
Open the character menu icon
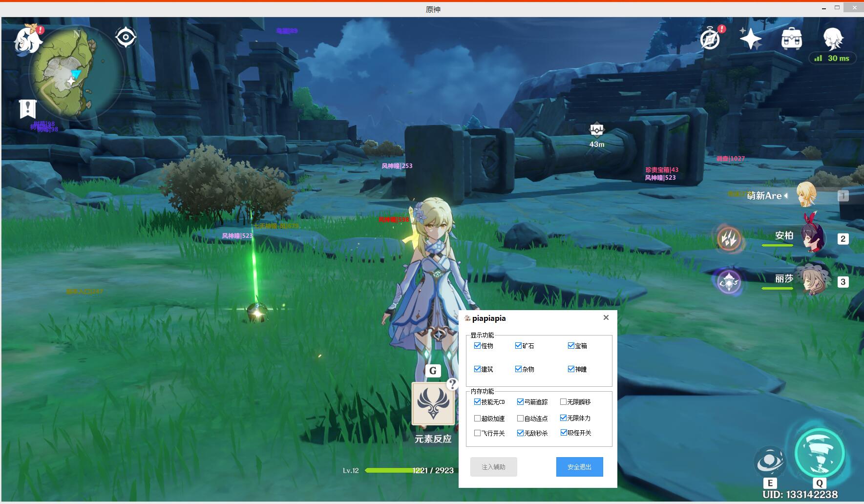(833, 38)
